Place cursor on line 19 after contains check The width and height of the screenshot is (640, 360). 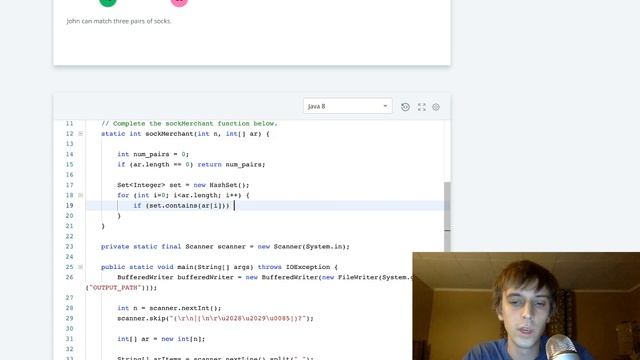[234, 206]
